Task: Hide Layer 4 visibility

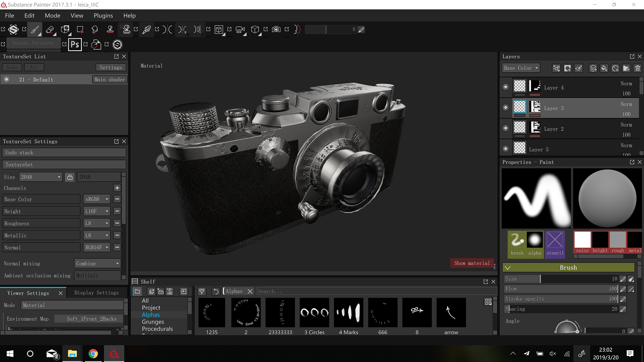Action: (505, 87)
